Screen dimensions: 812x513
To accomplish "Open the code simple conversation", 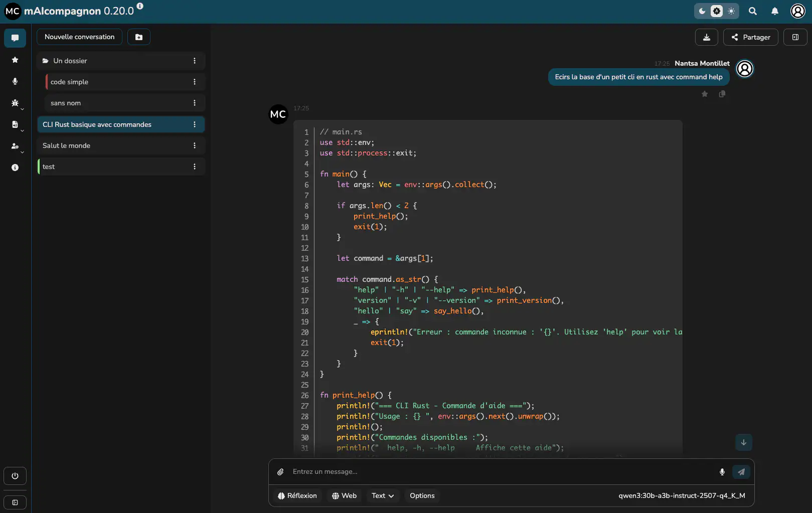I will 69,82.
